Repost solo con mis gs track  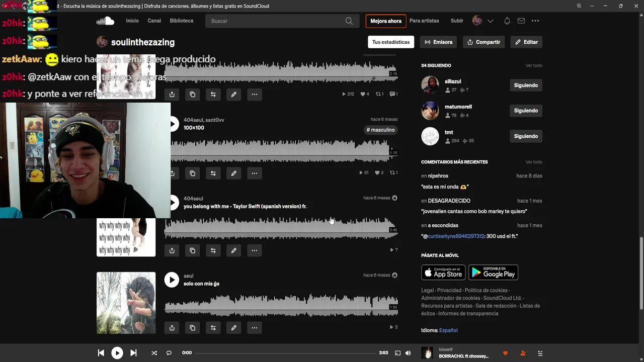(x=213, y=328)
